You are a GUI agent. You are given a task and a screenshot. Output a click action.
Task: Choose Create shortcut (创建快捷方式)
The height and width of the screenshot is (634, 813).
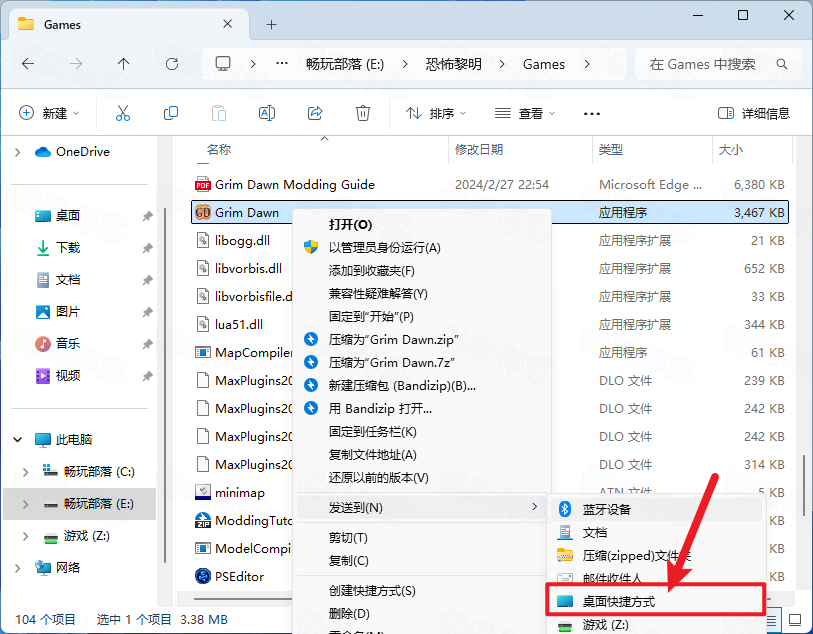422,590
